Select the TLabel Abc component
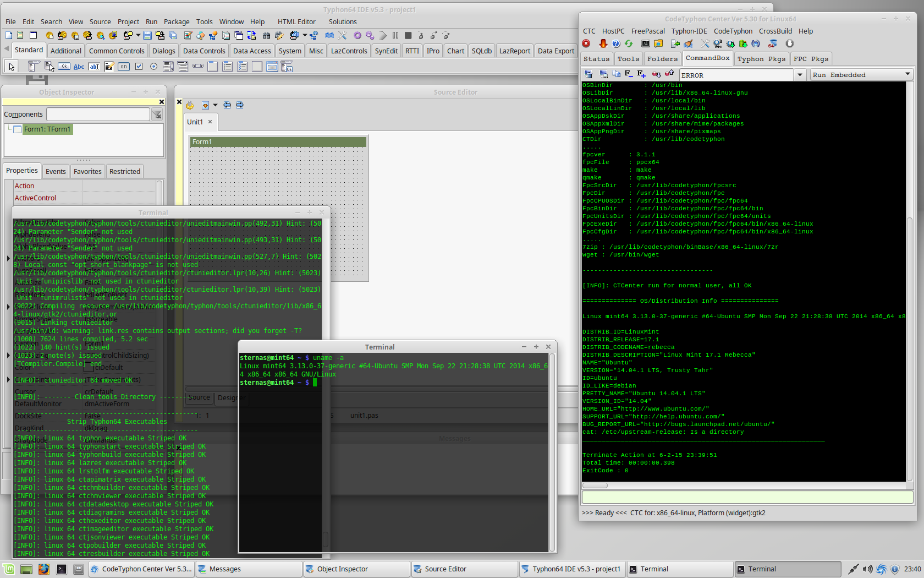Screen dimensions: 924x578 (79, 67)
